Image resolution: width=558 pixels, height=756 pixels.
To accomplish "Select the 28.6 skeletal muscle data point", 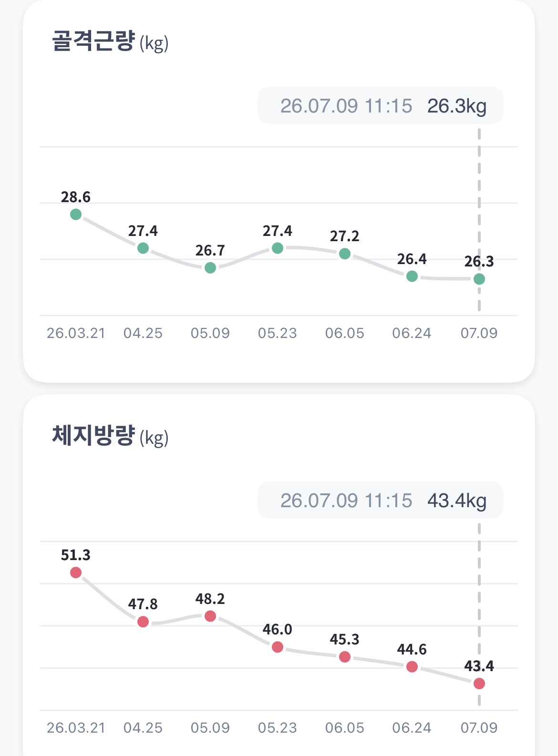I will tap(76, 215).
